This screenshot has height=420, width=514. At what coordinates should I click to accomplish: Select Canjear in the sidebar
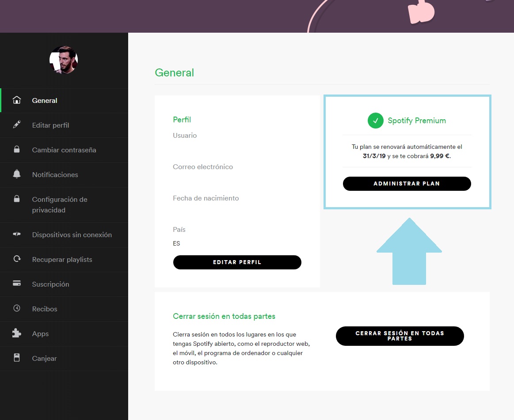(64, 359)
